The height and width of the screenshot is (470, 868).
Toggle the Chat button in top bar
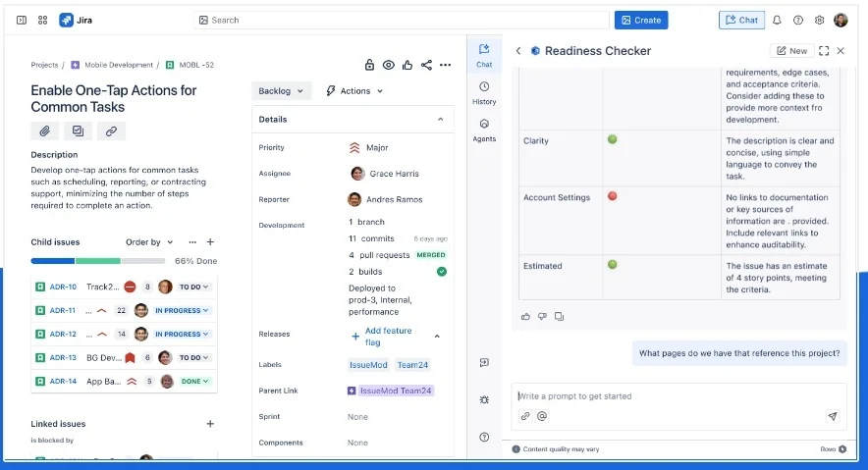741,21
